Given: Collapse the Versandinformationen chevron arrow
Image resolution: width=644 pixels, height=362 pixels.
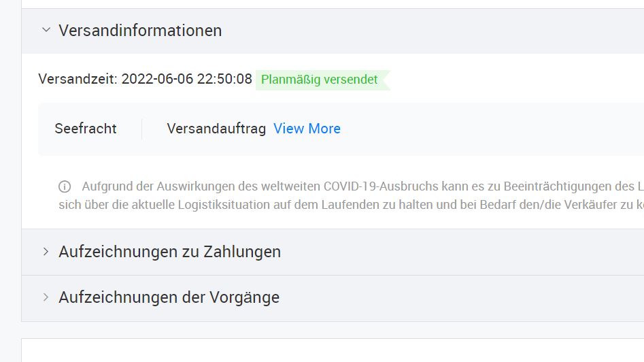Looking at the screenshot, I should coord(46,30).
